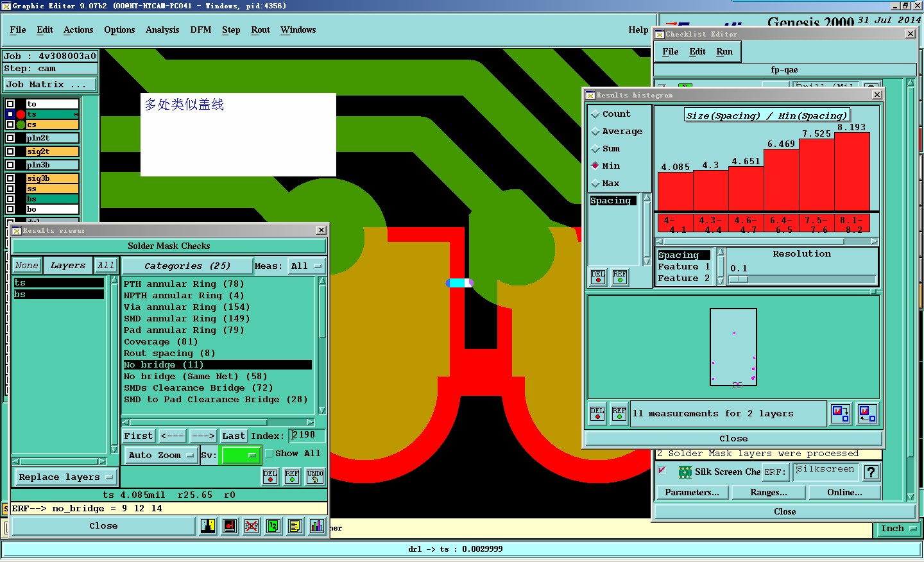Open the Job Matrix button
This screenshot has width=924, height=562.
50,85
